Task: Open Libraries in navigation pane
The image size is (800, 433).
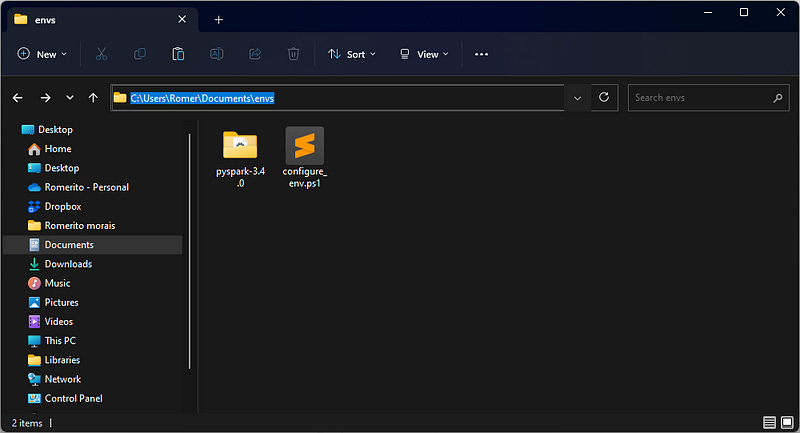Action: coord(54,360)
